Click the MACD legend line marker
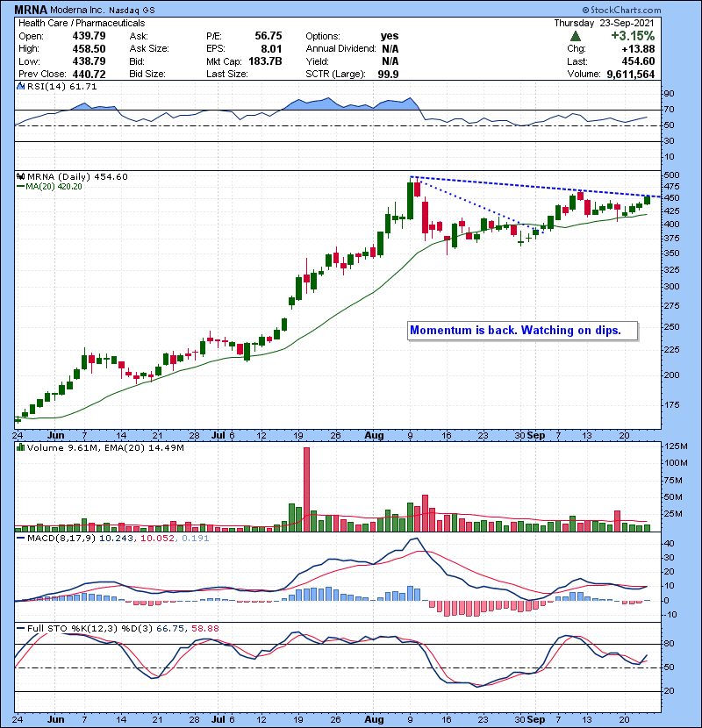Image resolution: width=702 pixels, height=728 pixels. click(x=21, y=539)
